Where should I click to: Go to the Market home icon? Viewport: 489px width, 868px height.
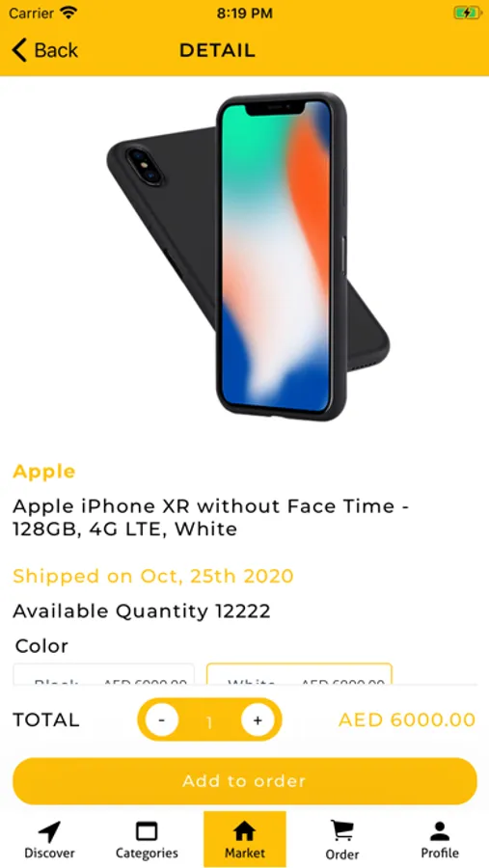coord(244,831)
